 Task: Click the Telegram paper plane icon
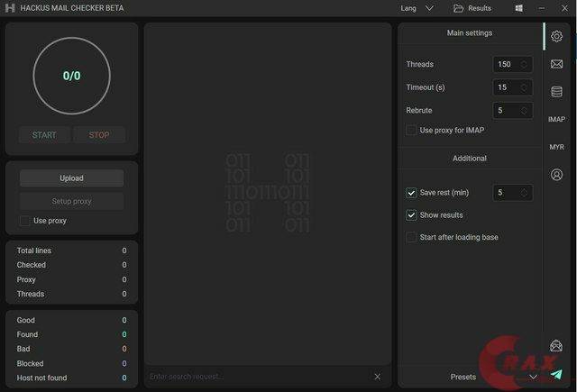pyautogui.click(x=557, y=374)
